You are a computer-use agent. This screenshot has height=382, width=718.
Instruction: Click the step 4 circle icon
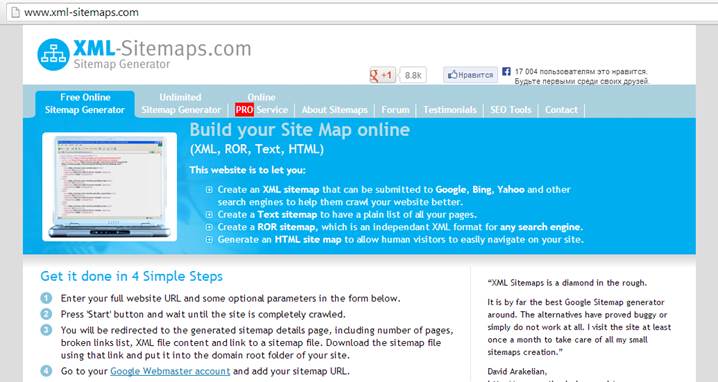click(46, 371)
